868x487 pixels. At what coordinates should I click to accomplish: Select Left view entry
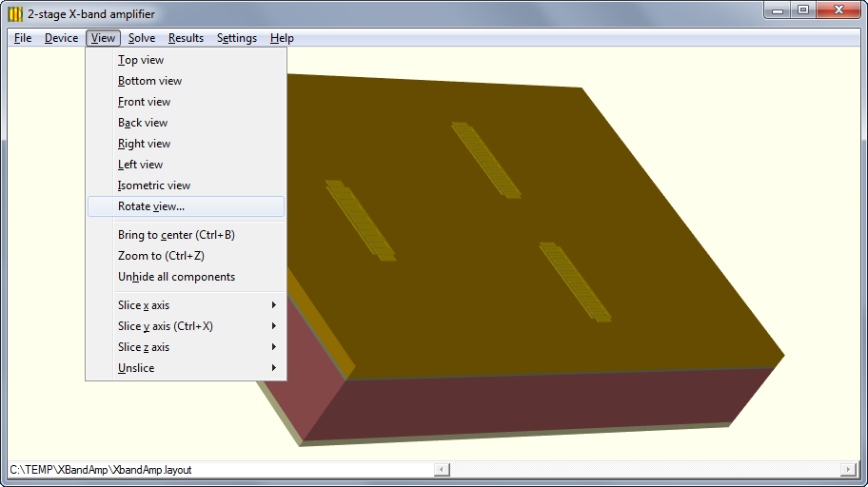[x=186, y=165]
